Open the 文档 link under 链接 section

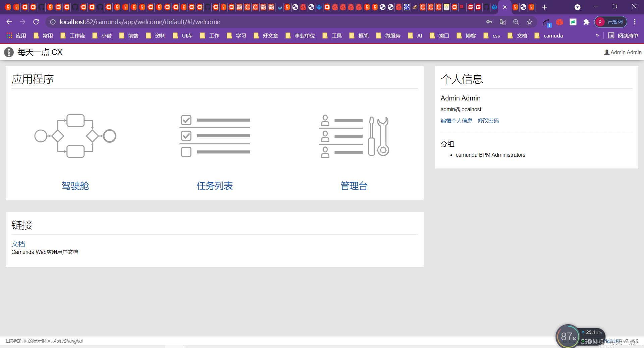click(18, 244)
